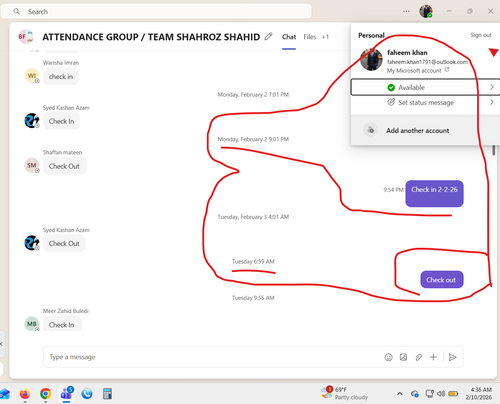Attach a file with the paperclip icon
The image size is (500, 404).
418,357
